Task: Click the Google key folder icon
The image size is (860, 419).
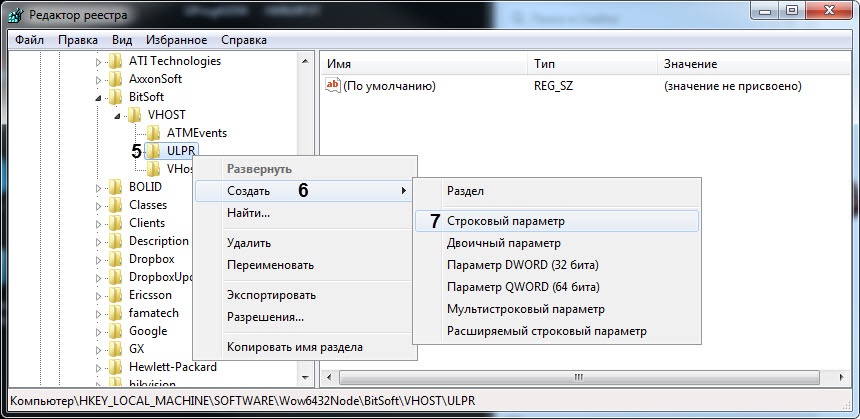Action: pyautogui.click(x=117, y=331)
